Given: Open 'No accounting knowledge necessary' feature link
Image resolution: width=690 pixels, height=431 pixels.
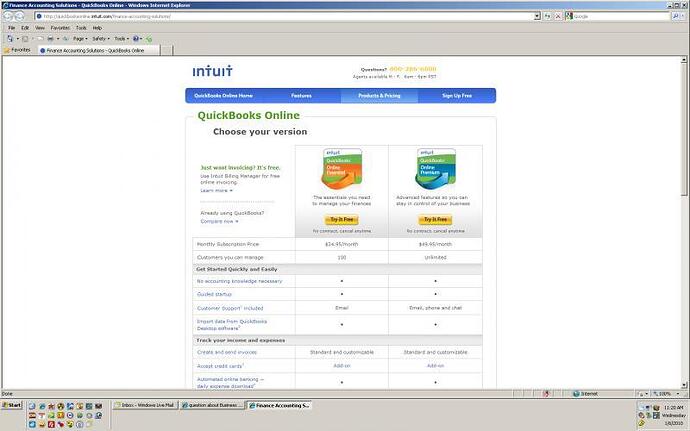Looking at the screenshot, I should [x=239, y=281].
